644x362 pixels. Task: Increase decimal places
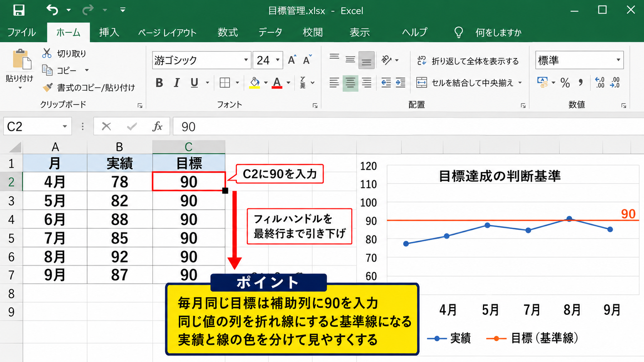[600, 83]
